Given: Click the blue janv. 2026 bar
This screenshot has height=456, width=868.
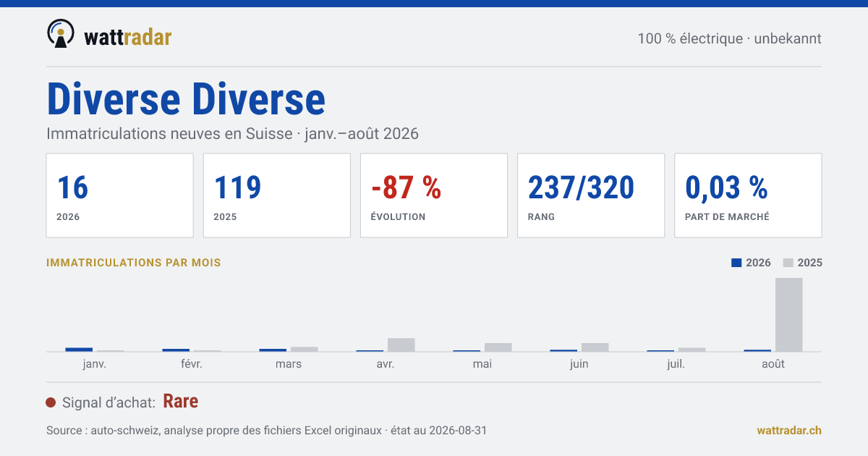Looking at the screenshot, I should (x=79, y=350).
